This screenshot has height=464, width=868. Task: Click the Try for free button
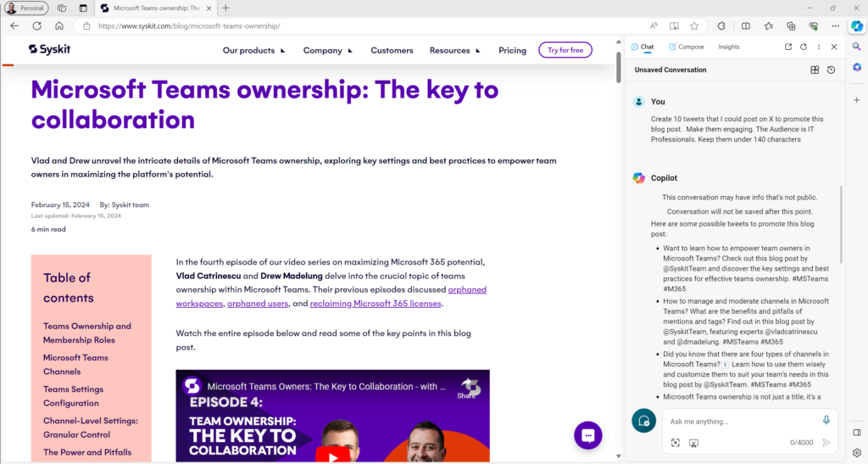(565, 50)
